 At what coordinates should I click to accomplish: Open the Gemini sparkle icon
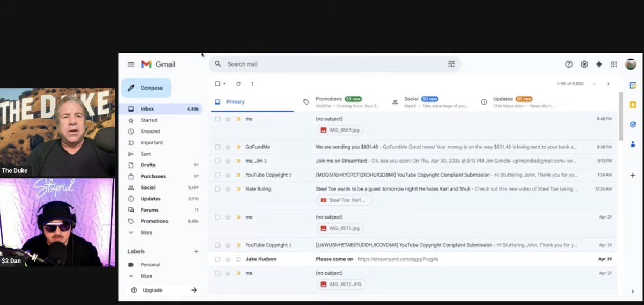pos(599,64)
